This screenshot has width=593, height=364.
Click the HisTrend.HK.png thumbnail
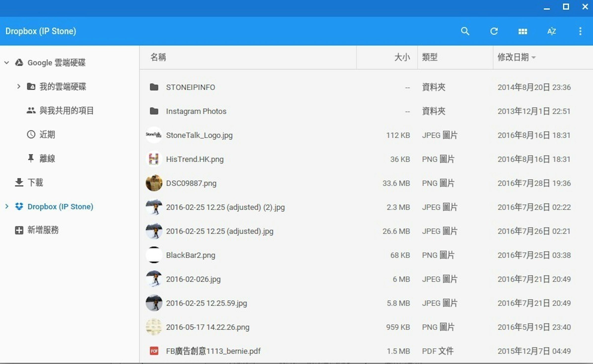(x=154, y=159)
